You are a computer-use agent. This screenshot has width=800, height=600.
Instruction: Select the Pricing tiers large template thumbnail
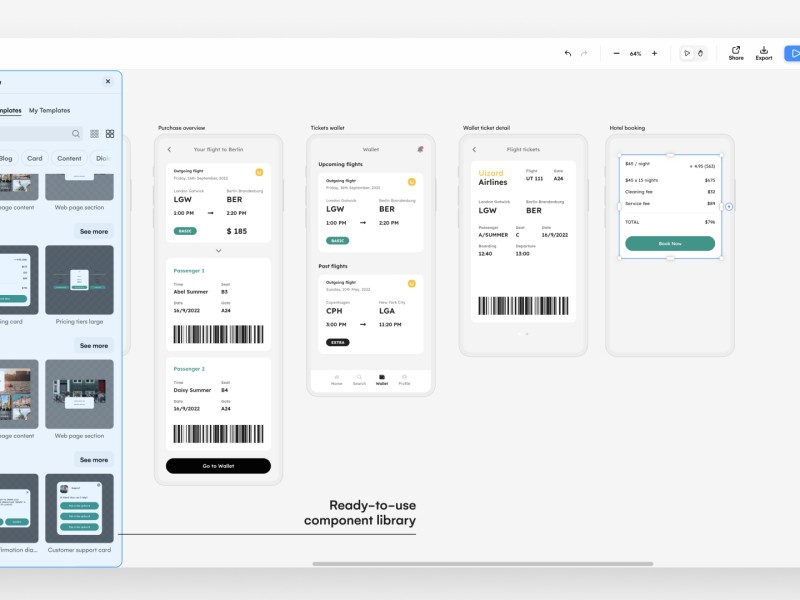click(x=79, y=280)
